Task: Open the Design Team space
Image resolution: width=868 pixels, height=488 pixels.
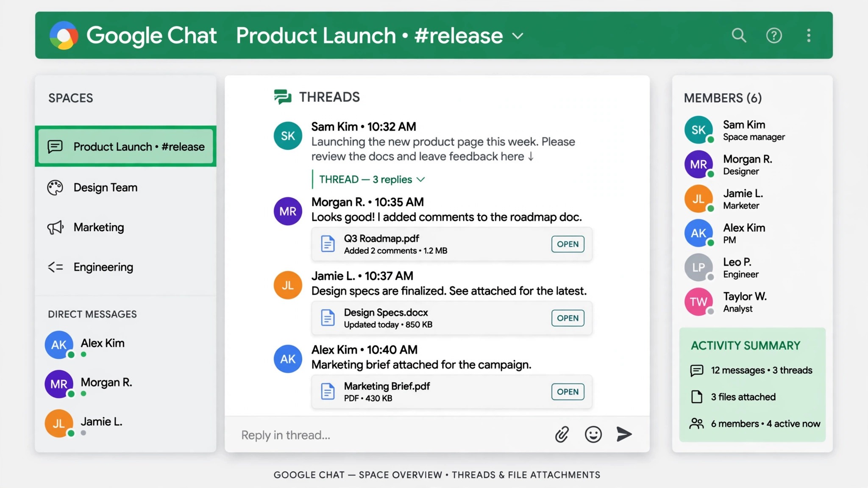Action: point(125,187)
